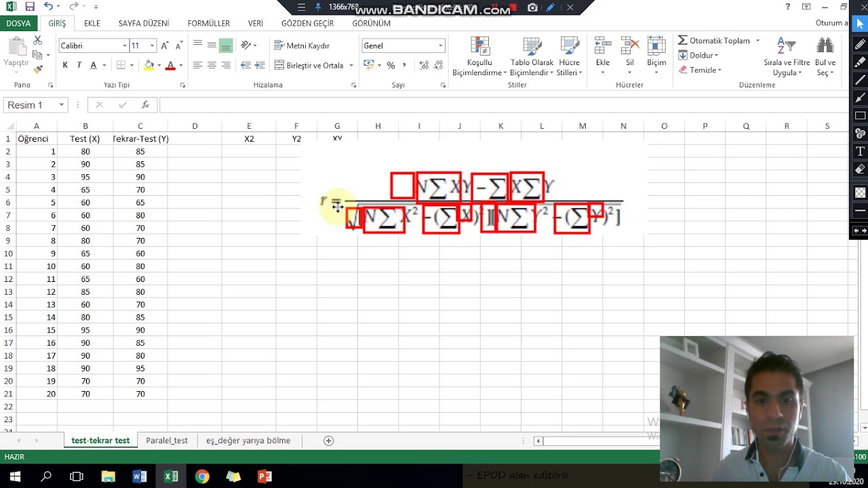The height and width of the screenshot is (488, 868).
Task: Open the eş_değer yarıya bölme sheet tab
Action: (248, 441)
